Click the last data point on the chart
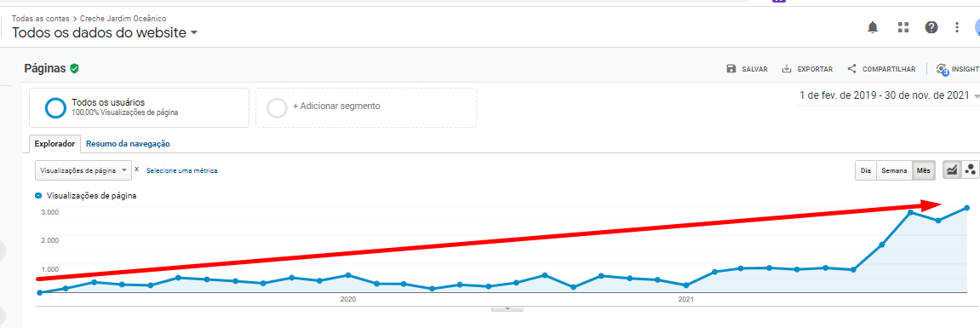The image size is (980, 328). point(966,208)
